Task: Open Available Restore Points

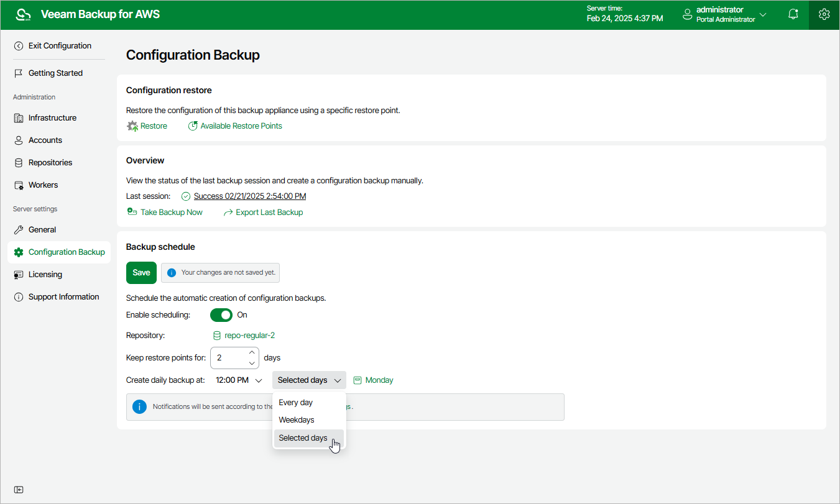Action: [x=241, y=126]
